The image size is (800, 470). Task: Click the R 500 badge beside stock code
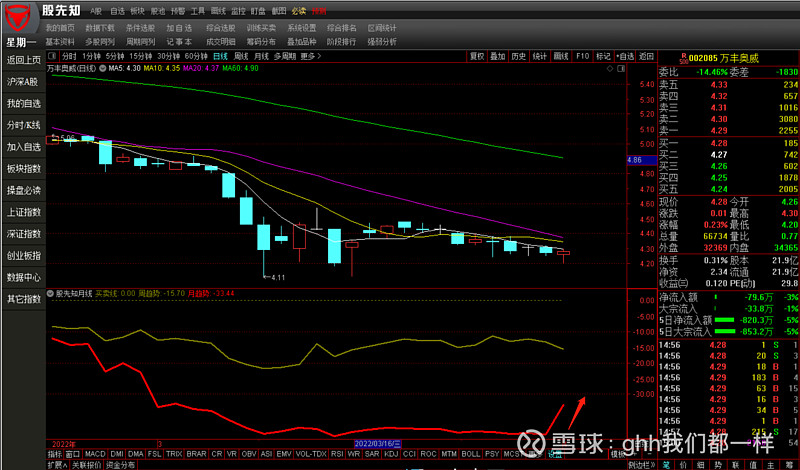(684, 58)
